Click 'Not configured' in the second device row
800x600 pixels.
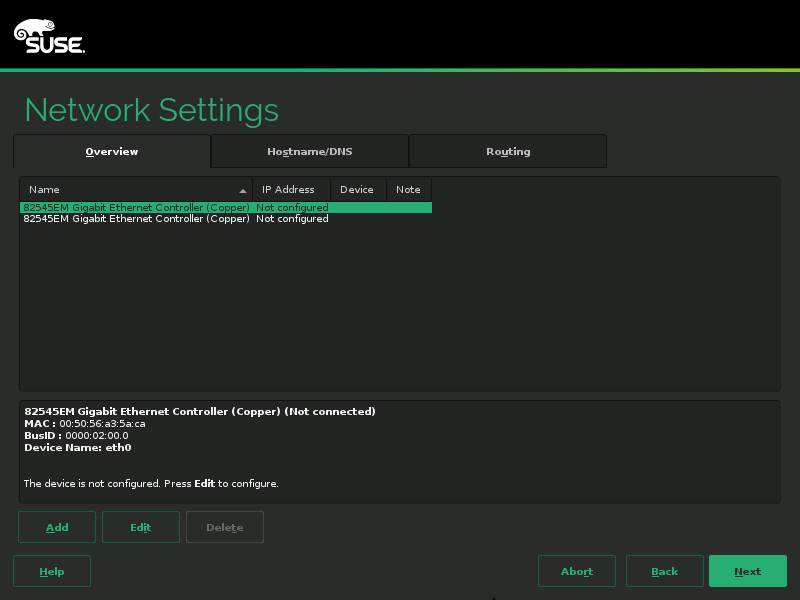click(292, 219)
